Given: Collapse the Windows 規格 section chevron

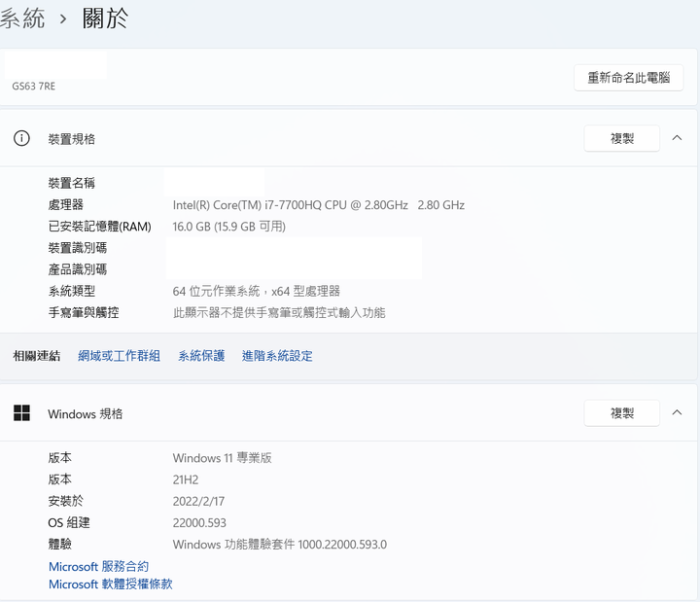Looking at the screenshot, I should pyautogui.click(x=677, y=412).
